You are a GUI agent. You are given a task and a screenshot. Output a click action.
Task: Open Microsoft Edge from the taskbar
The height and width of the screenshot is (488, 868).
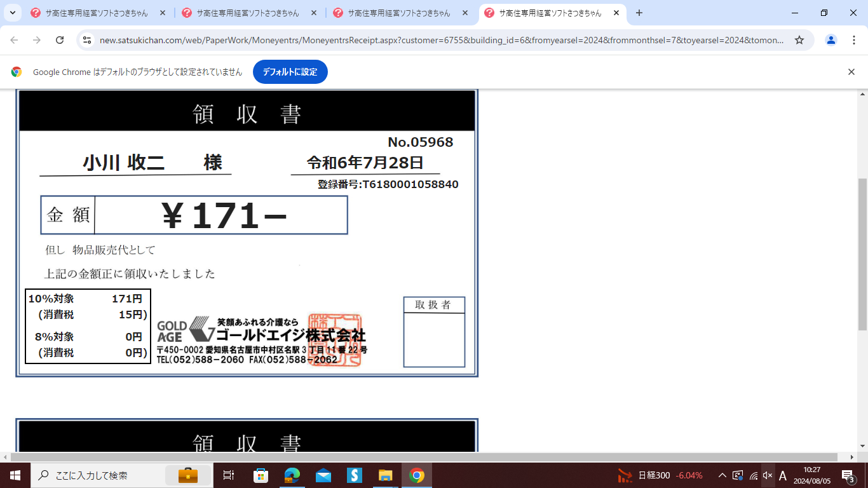(x=292, y=475)
